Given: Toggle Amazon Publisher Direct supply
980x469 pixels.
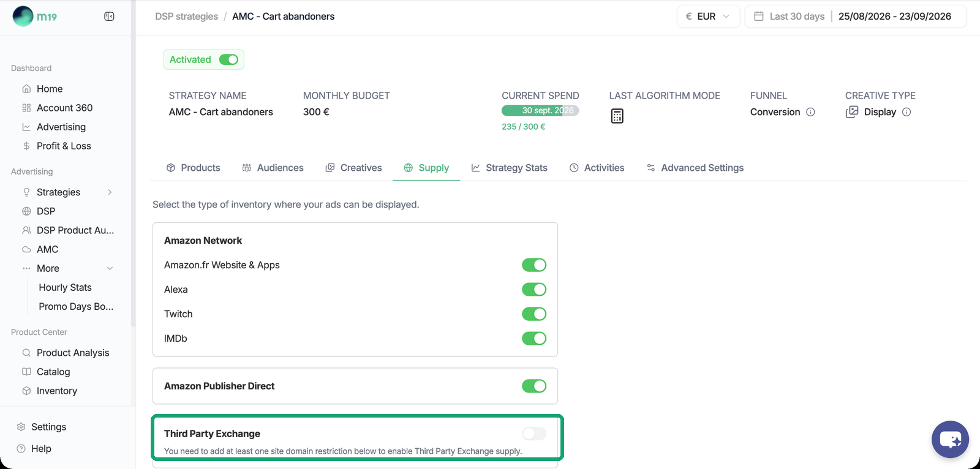Looking at the screenshot, I should pos(534,386).
